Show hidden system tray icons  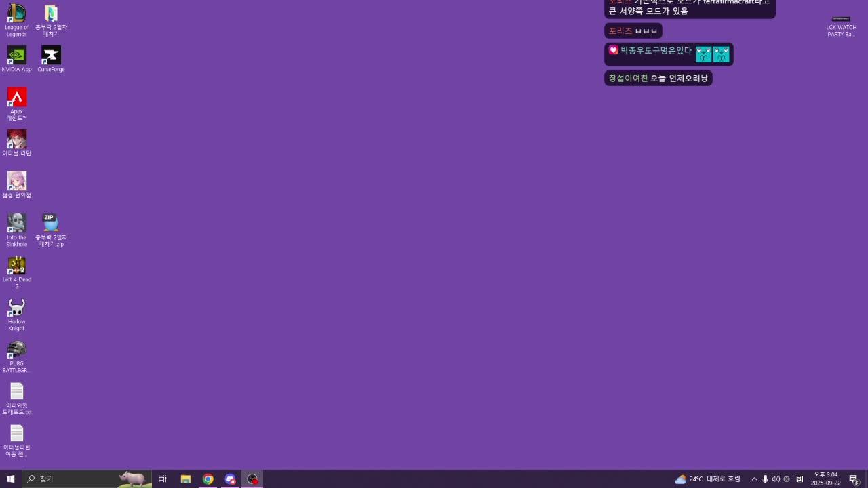[x=754, y=479]
